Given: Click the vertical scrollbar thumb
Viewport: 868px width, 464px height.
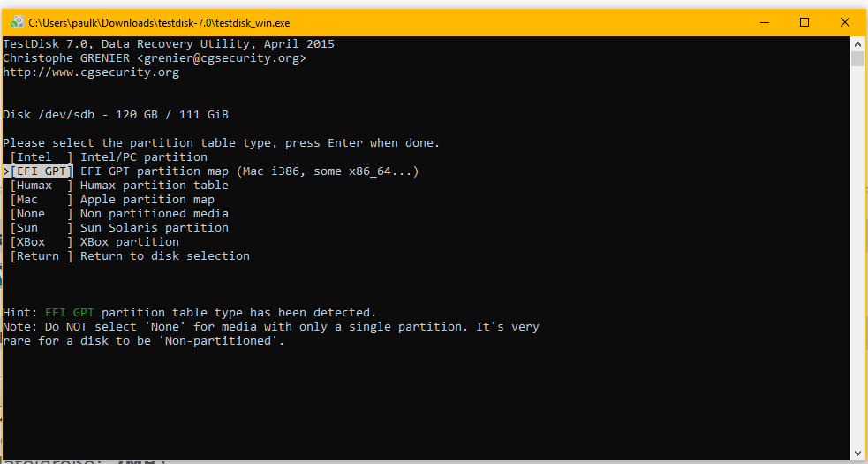Looking at the screenshot, I should click(857, 58).
